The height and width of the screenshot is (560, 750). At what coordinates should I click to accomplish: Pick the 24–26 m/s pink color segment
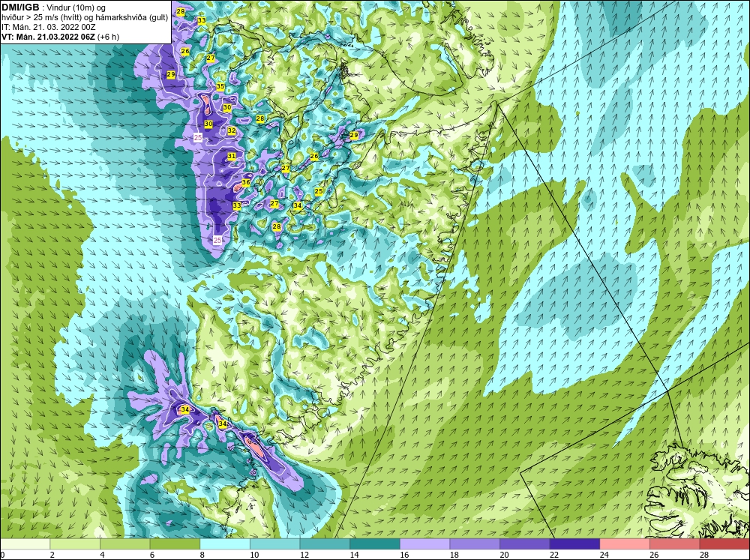click(625, 544)
